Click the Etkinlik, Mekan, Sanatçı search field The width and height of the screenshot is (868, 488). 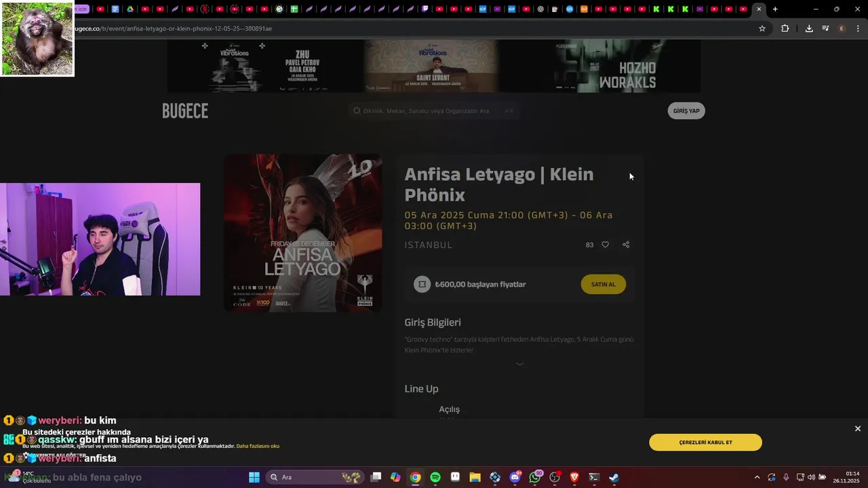(x=434, y=110)
